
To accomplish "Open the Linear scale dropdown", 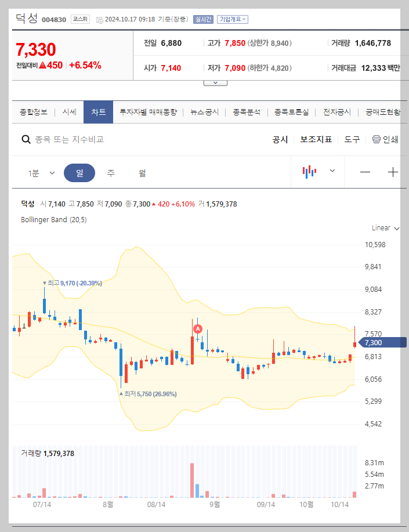I will tap(384, 228).
